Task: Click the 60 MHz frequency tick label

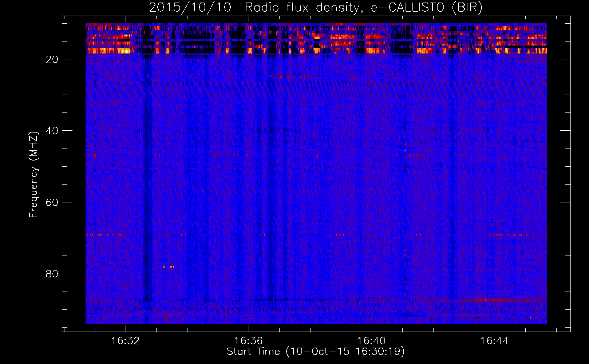Action: [x=52, y=202]
